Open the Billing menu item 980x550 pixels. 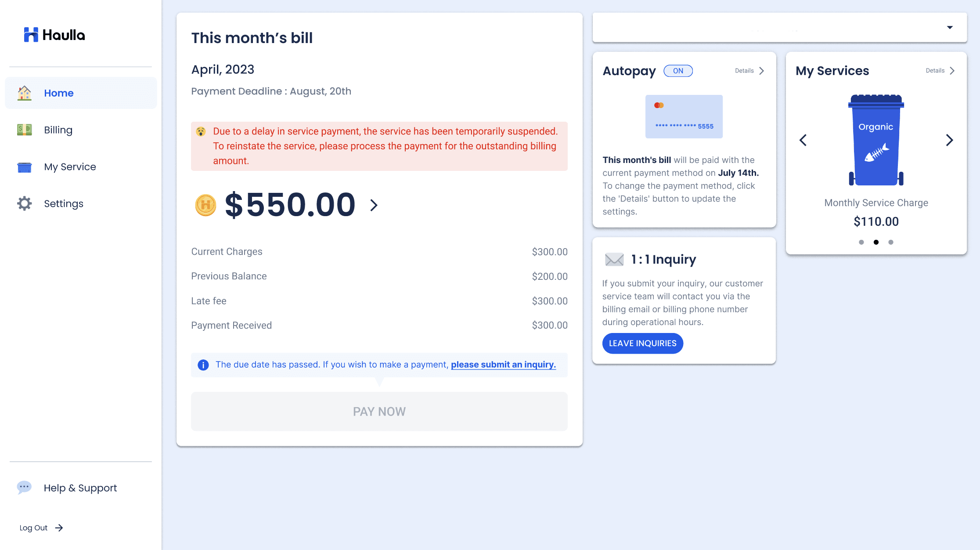(x=58, y=130)
